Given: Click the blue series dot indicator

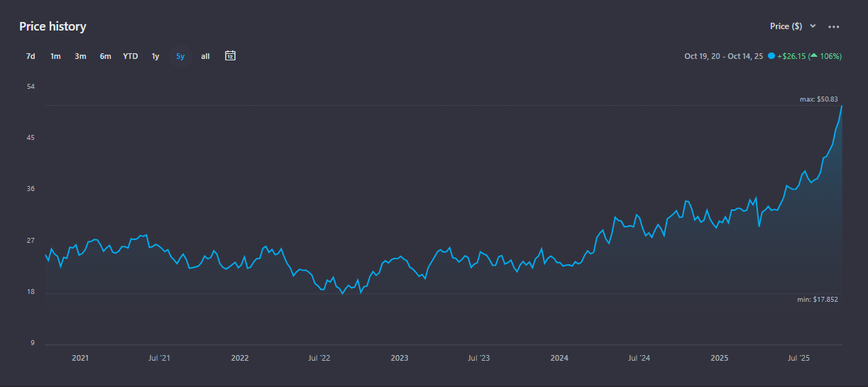Looking at the screenshot, I should pos(771,56).
